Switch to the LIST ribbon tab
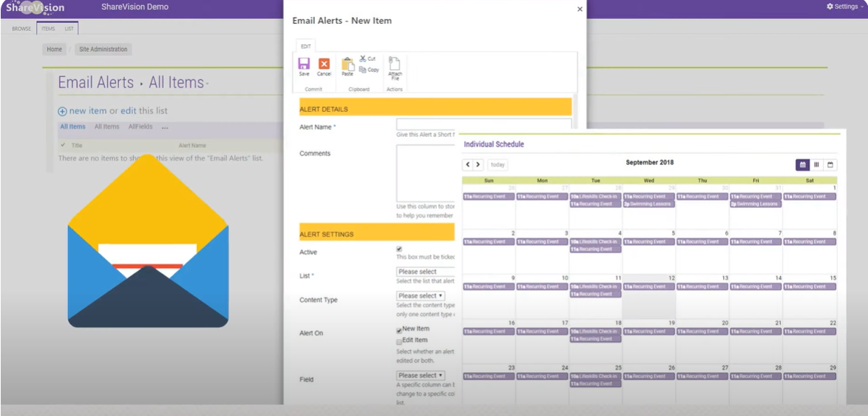 (x=69, y=28)
